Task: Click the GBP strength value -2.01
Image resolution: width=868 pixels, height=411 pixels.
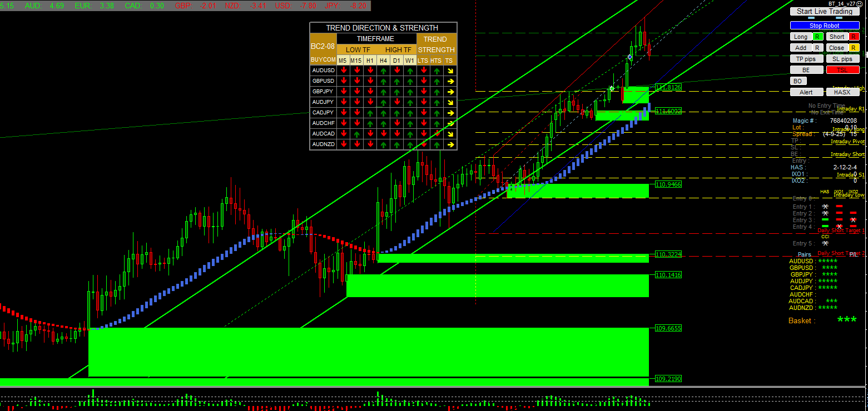Action: [x=208, y=6]
